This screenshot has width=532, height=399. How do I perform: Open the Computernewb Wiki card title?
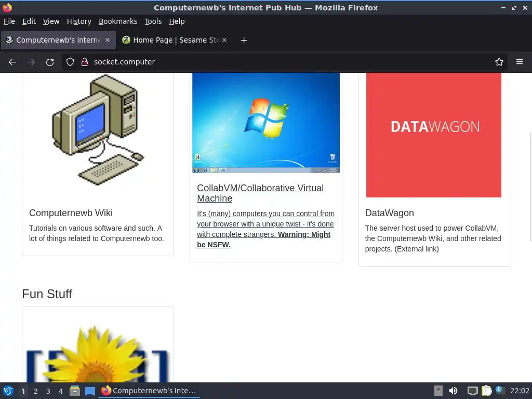(71, 212)
